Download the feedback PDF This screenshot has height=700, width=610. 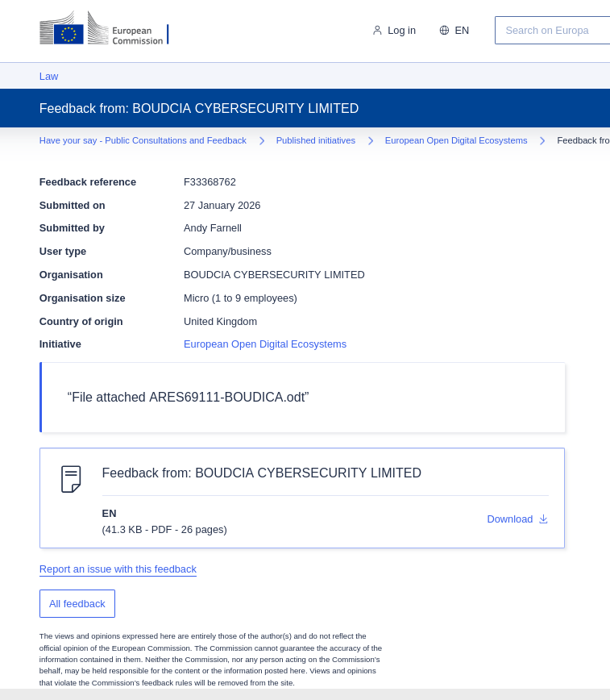coord(517,519)
